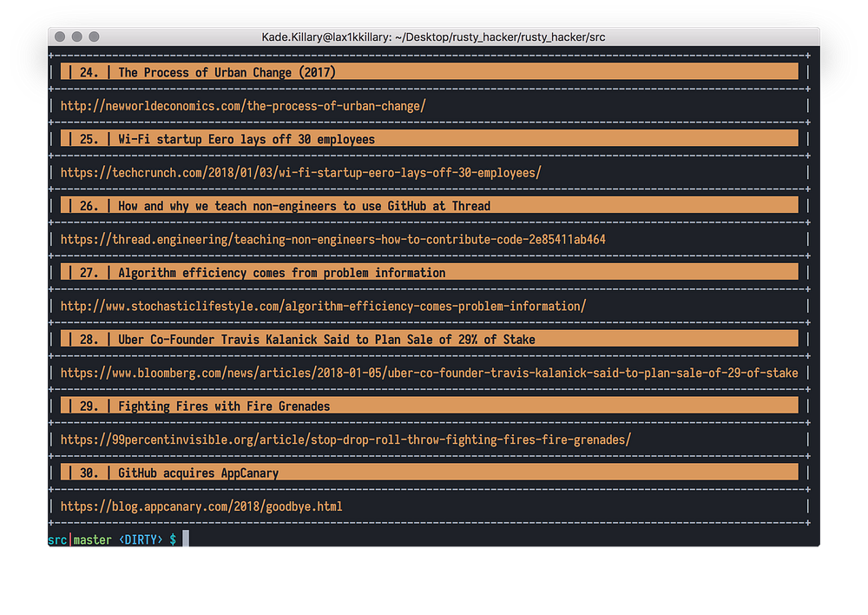The height and width of the screenshot is (615, 868).
Task: Select headline 'The Process of Urban Change (2017)'
Action: point(227,73)
